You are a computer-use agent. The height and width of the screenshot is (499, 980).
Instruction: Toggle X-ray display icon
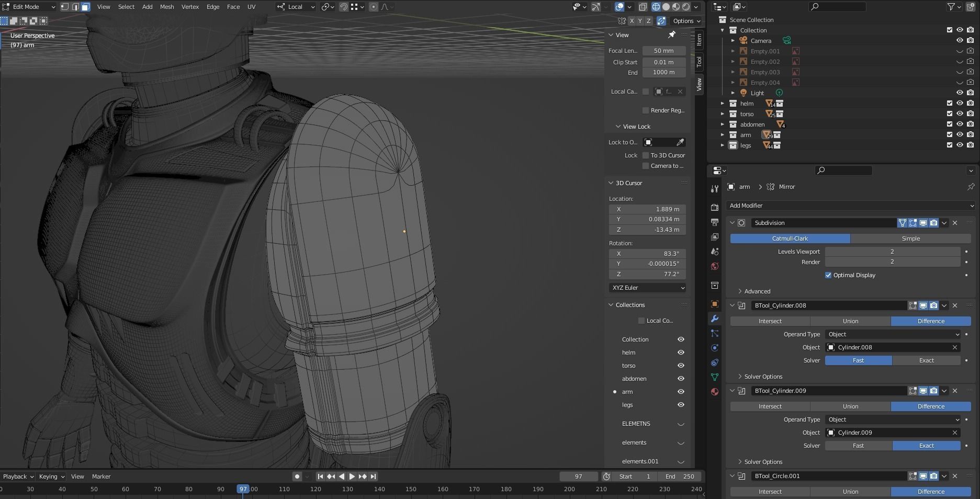(x=643, y=7)
